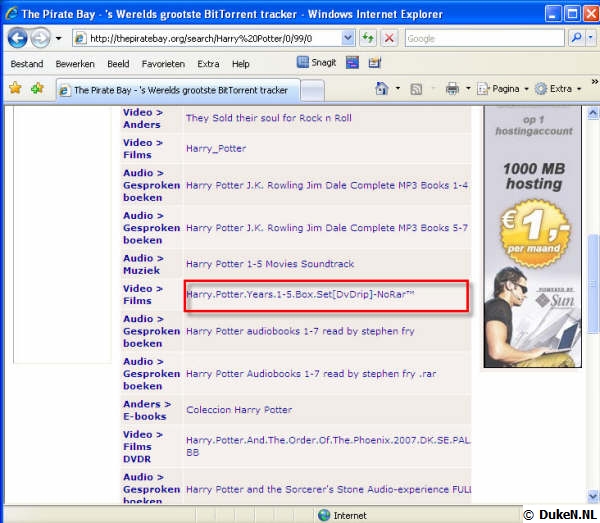
Task: Click the magnifier search icon
Action: 576,38
